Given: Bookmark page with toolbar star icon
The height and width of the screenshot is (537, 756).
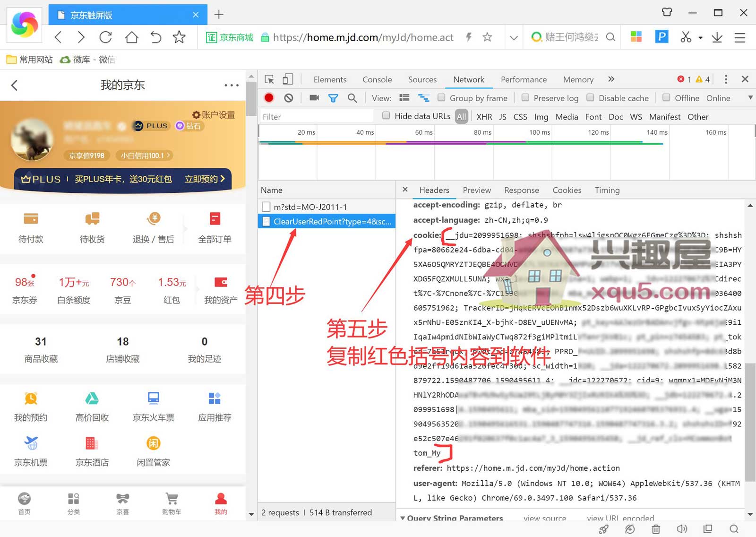Looking at the screenshot, I should (x=179, y=37).
